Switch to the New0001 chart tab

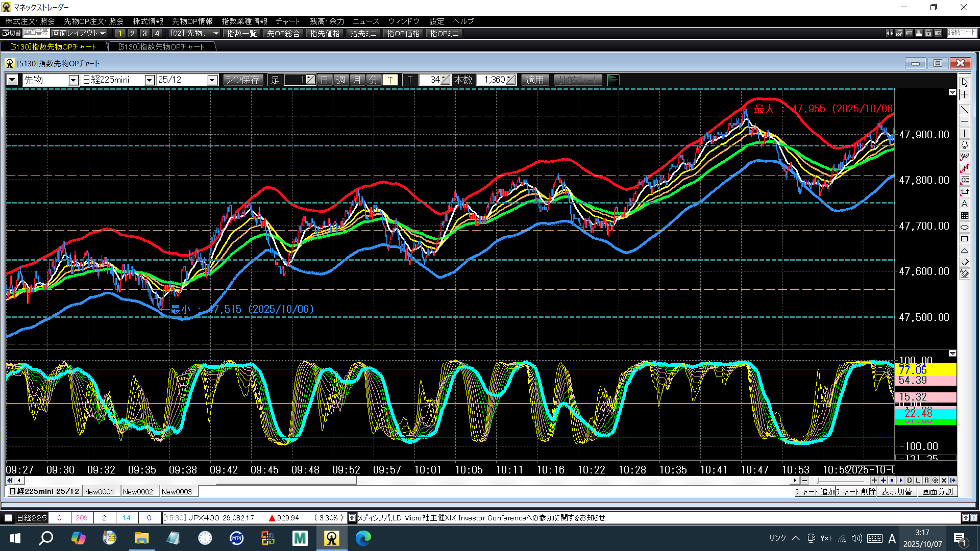point(99,492)
